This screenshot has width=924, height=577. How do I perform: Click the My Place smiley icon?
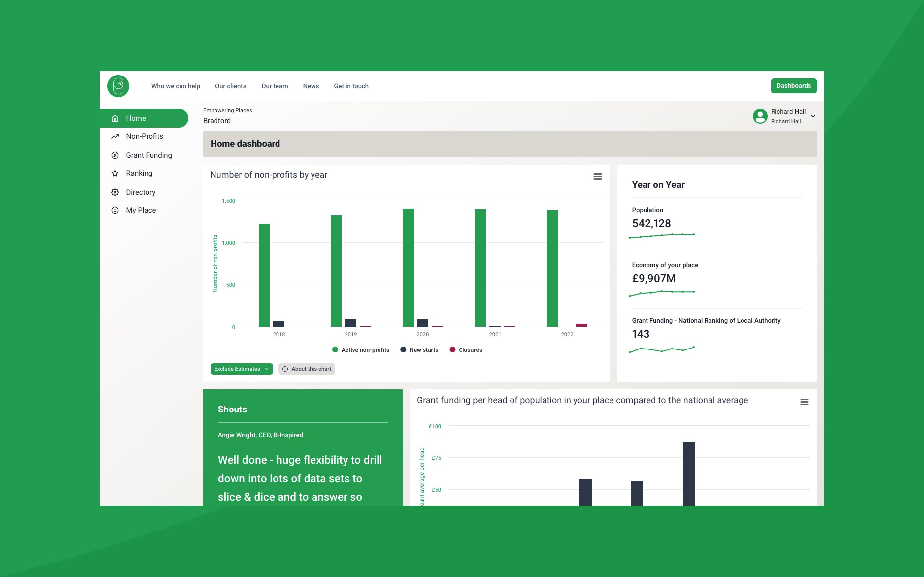[115, 210]
